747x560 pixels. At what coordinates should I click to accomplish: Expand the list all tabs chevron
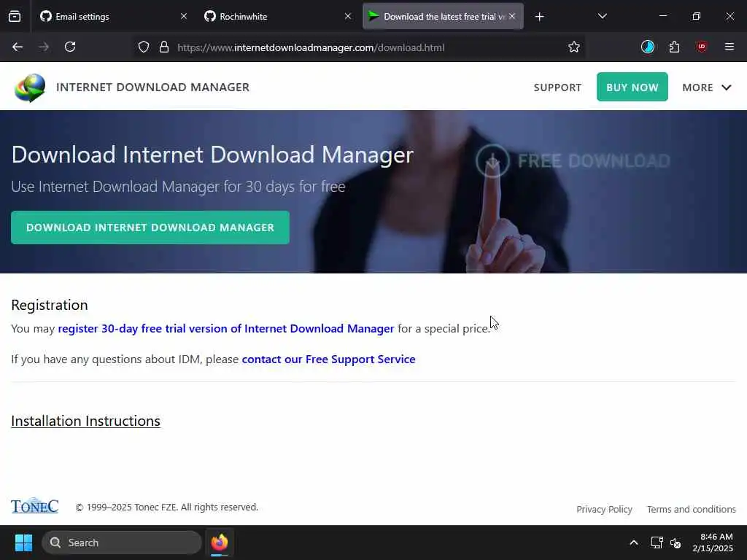point(602,17)
